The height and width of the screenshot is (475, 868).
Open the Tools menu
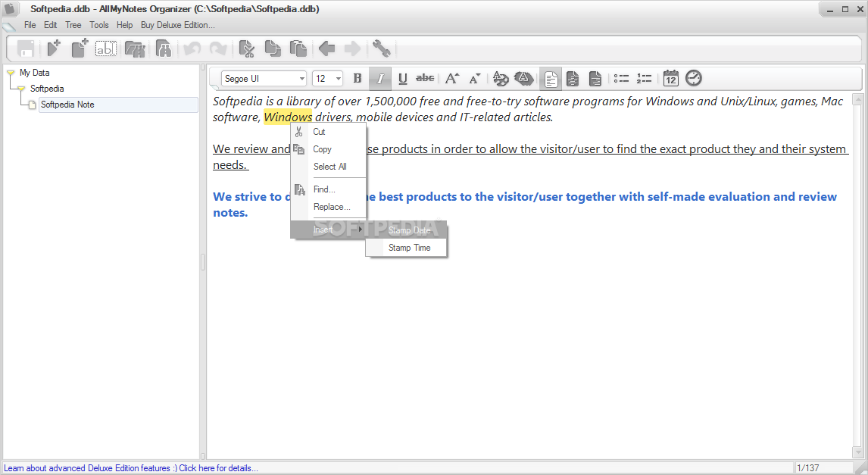[x=99, y=25]
